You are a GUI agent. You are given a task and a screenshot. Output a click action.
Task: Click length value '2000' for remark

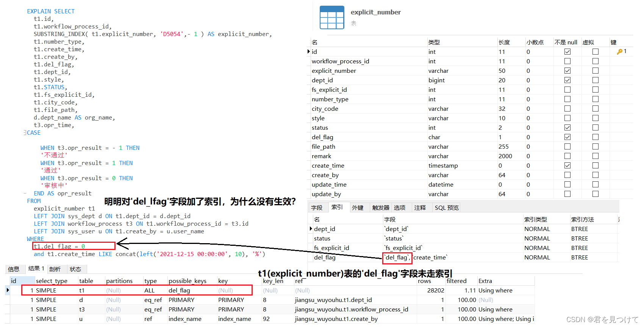505,156
